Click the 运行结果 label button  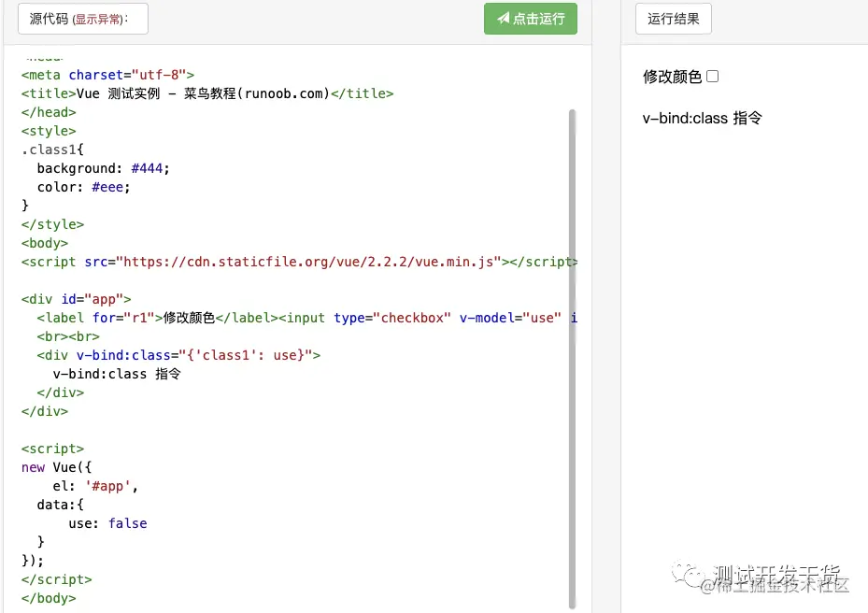coord(673,19)
